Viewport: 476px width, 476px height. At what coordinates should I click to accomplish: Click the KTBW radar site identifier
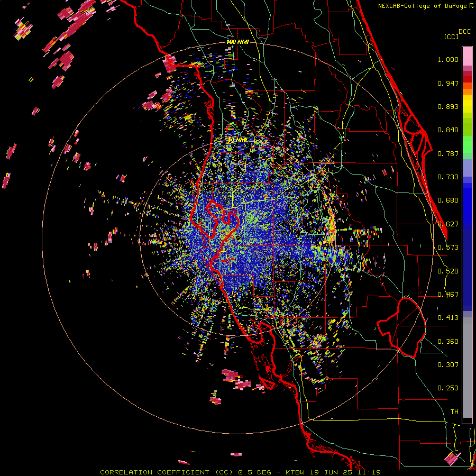tap(296, 472)
